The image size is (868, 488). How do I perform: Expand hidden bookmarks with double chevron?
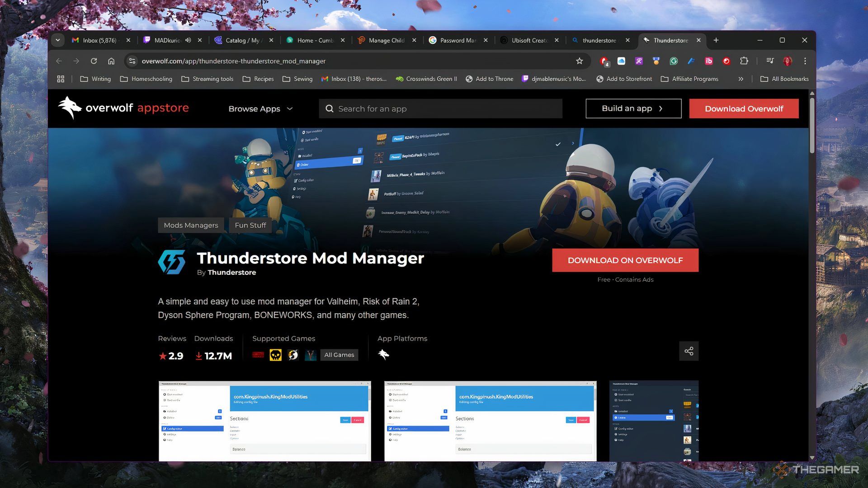[741, 79]
